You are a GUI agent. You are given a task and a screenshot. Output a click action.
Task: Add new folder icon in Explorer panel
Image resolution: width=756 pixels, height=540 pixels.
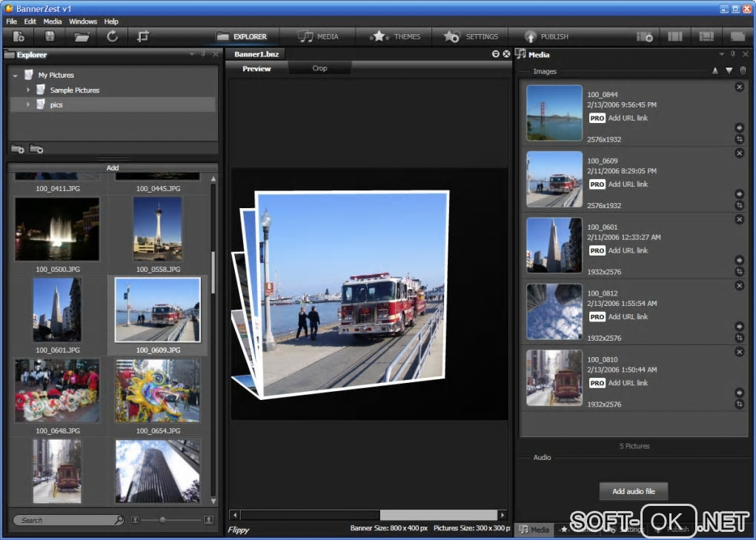point(17,149)
